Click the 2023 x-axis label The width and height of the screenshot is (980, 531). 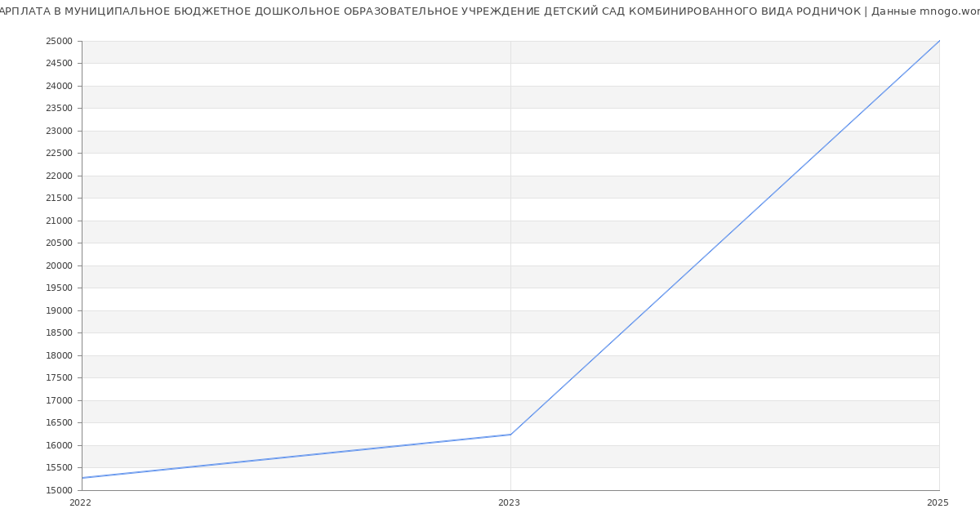point(509,503)
